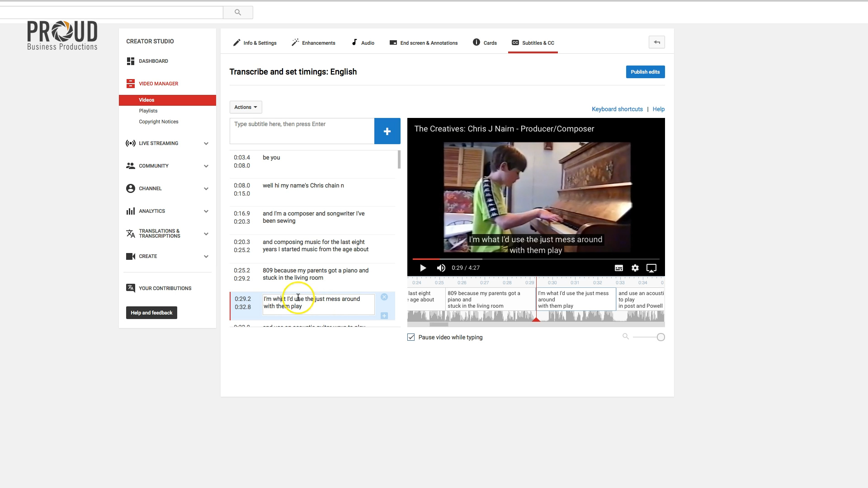The height and width of the screenshot is (488, 868).
Task: Click the Community people icon
Action: tap(131, 166)
